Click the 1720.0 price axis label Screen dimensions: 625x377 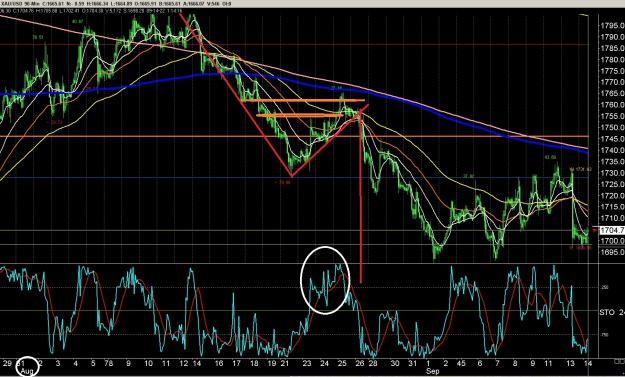613,196
